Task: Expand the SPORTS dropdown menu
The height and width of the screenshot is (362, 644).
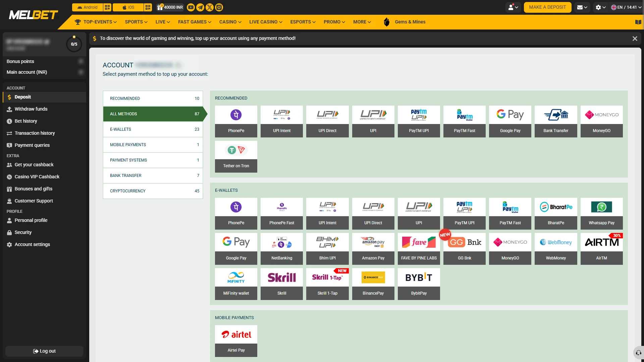Action: click(136, 22)
